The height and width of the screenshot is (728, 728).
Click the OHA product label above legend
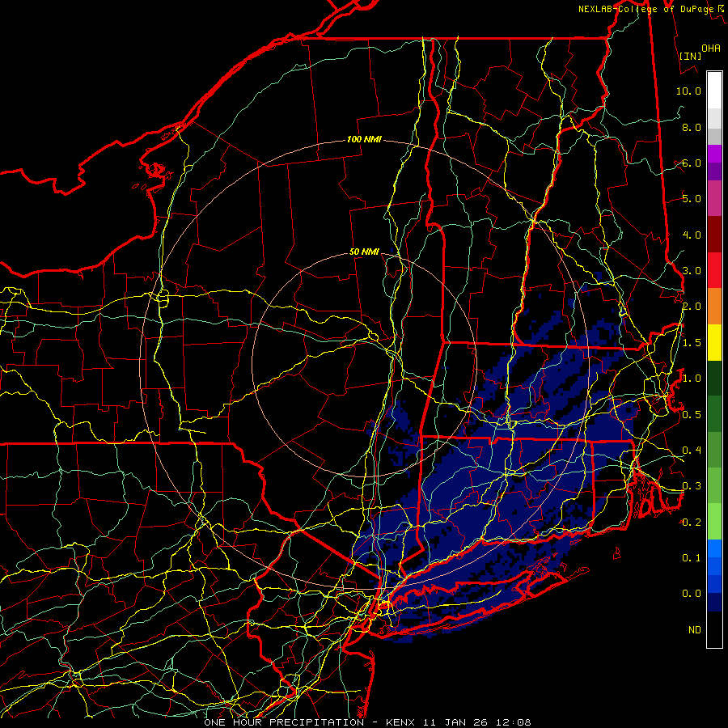tap(711, 49)
